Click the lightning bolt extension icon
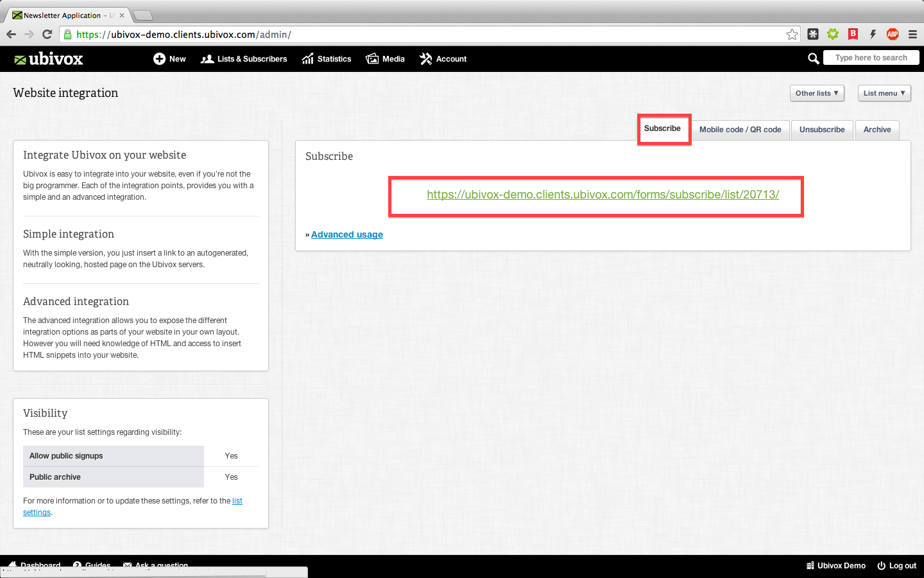The image size is (924, 578). click(873, 34)
